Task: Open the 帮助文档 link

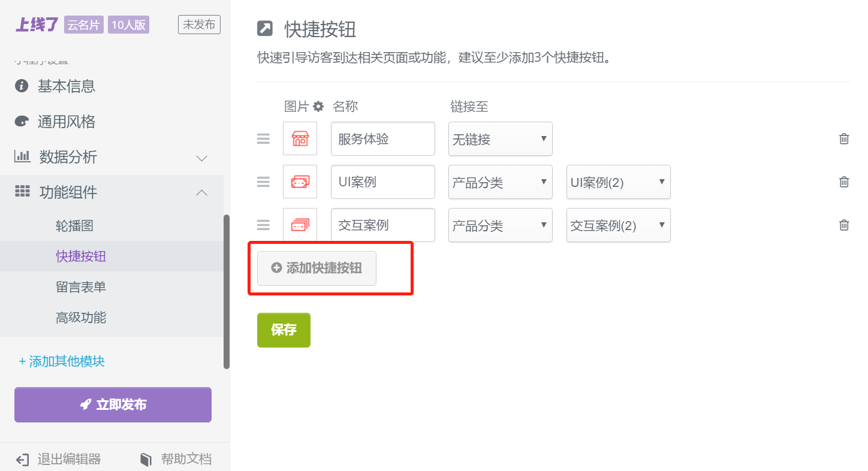Action: pos(176,460)
